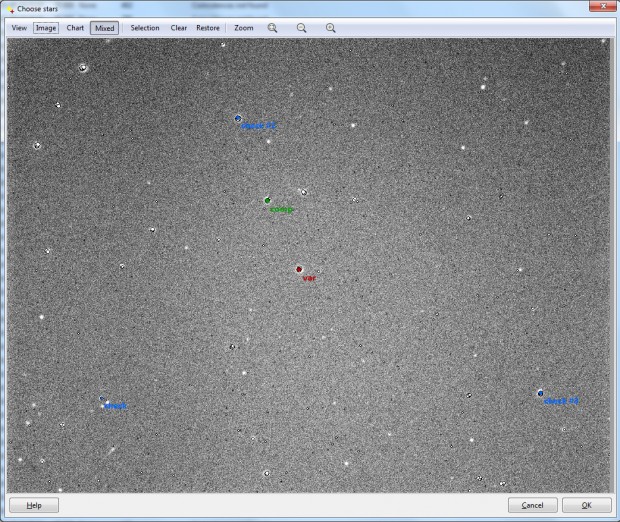Click the zoom in magnifier icon
Viewport: 620px width, 522px height.
pyautogui.click(x=331, y=28)
